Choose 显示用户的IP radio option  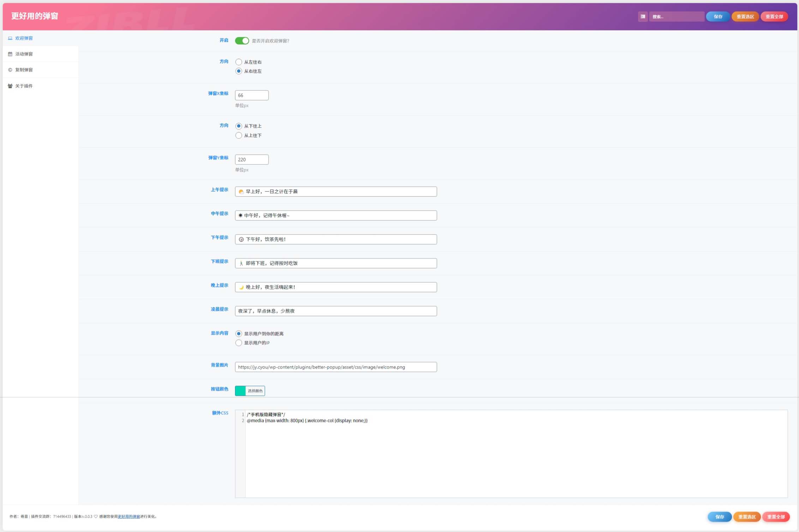click(x=239, y=343)
